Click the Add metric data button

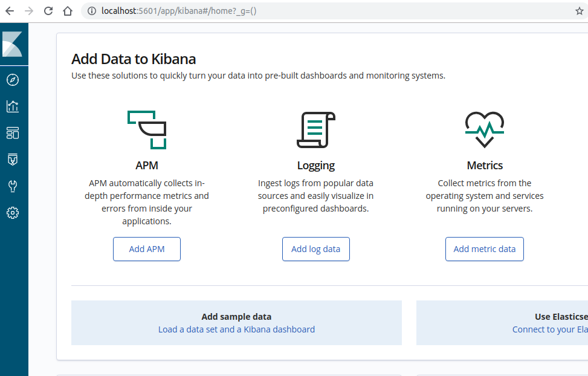(x=485, y=249)
